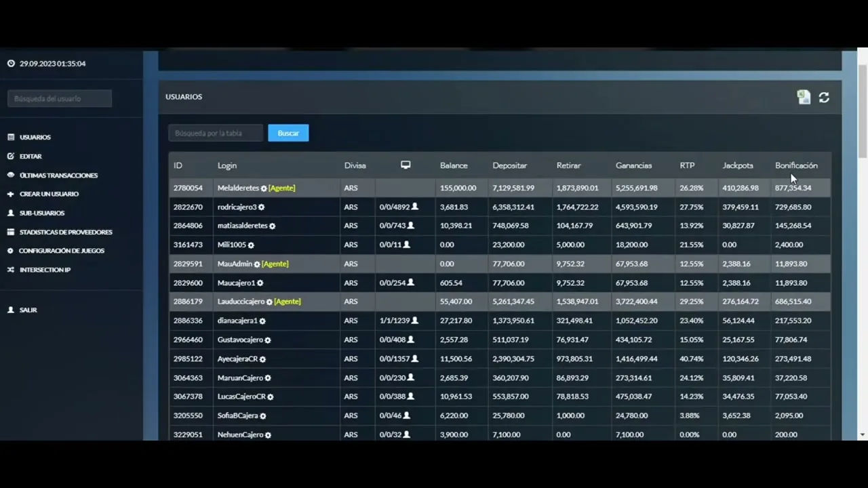
Task: Click user icon in matiasalderetes row
Action: [x=410, y=226]
